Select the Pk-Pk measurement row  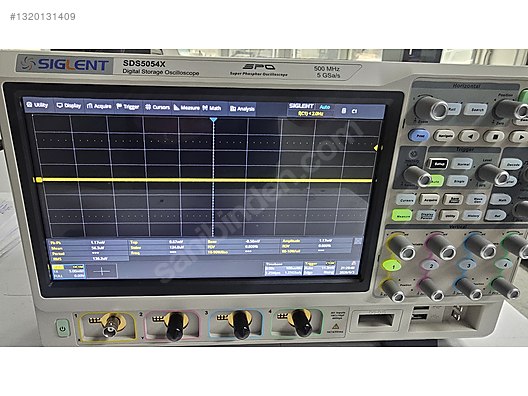tap(89, 242)
